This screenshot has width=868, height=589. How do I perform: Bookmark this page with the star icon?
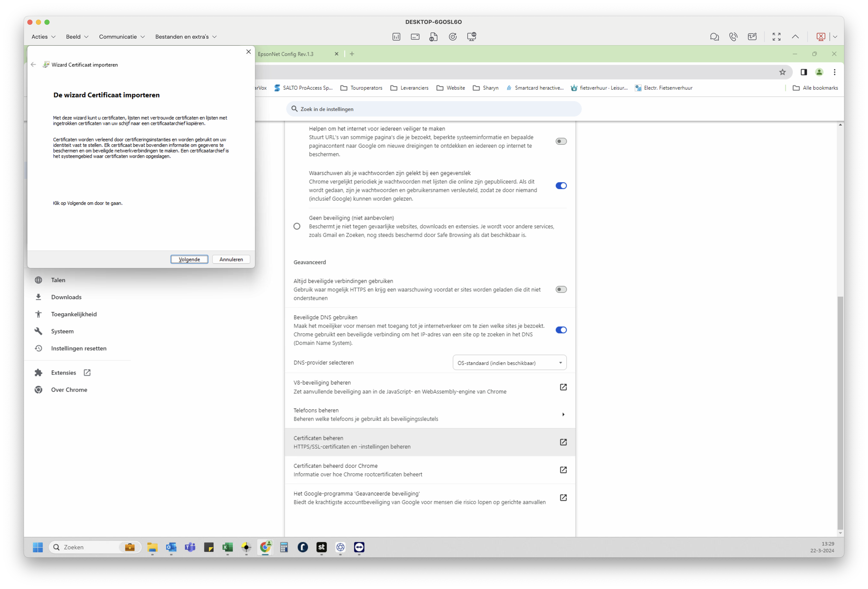783,72
